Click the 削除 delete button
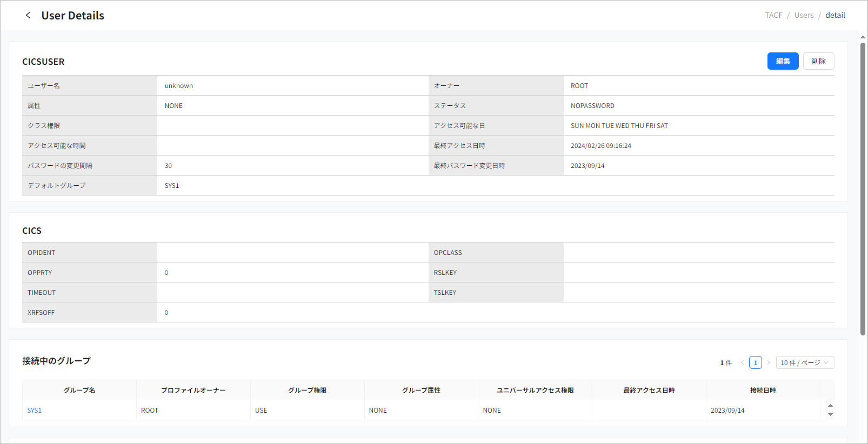 click(x=818, y=61)
